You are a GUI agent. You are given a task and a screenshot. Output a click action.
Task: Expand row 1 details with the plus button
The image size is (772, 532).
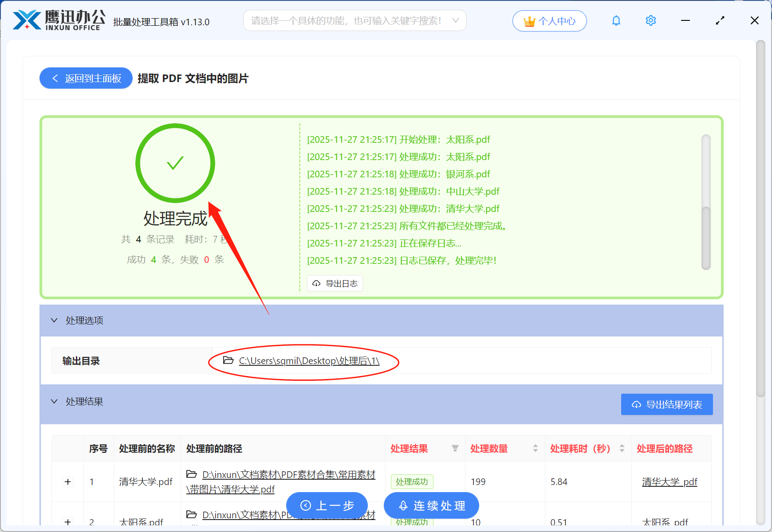67,482
